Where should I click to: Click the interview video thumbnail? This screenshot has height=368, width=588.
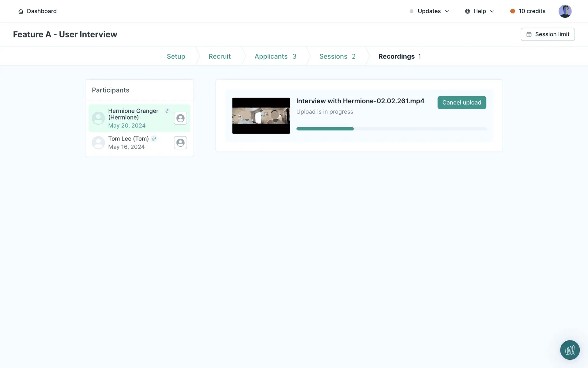(261, 116)
